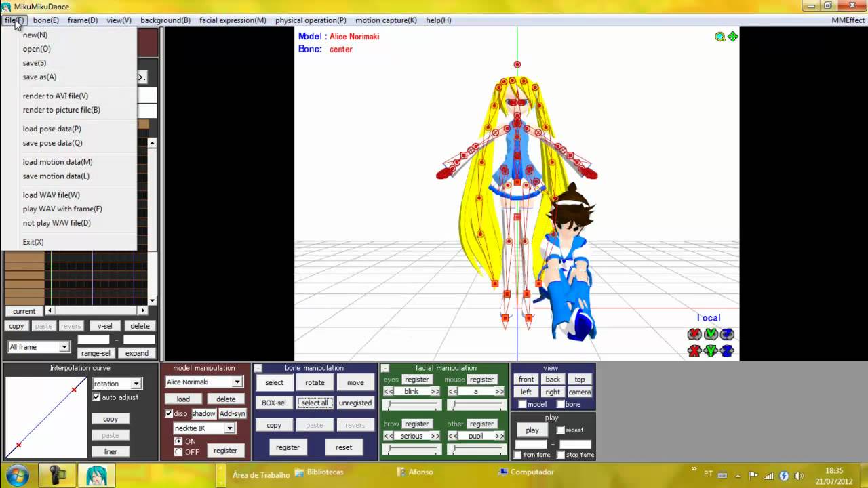Click the brow serious morph slider
Image resolution: width=868 pixels, height=488 pixels.
click(x=412, y=449)
